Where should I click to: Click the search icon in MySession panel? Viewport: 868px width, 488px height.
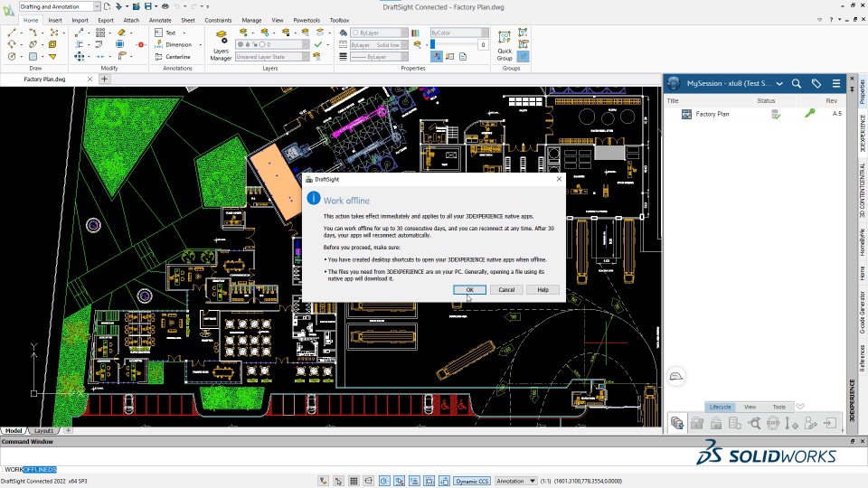[x=797, y=83]
